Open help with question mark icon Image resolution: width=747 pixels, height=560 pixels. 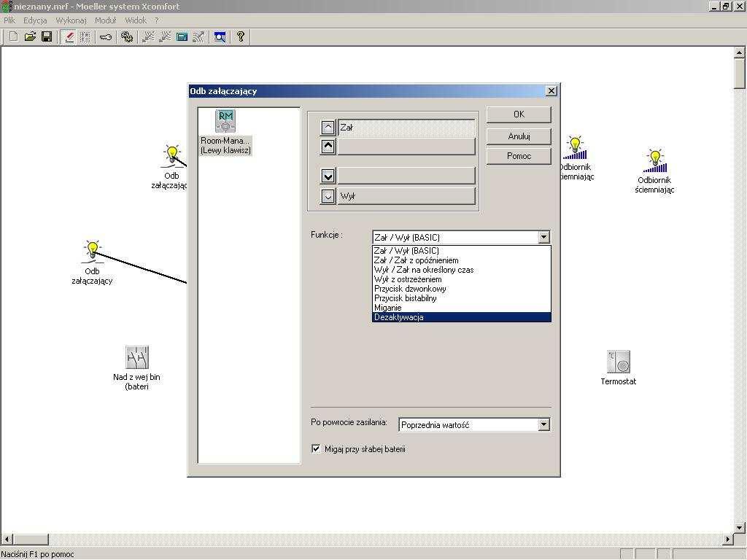coord(241,36)
